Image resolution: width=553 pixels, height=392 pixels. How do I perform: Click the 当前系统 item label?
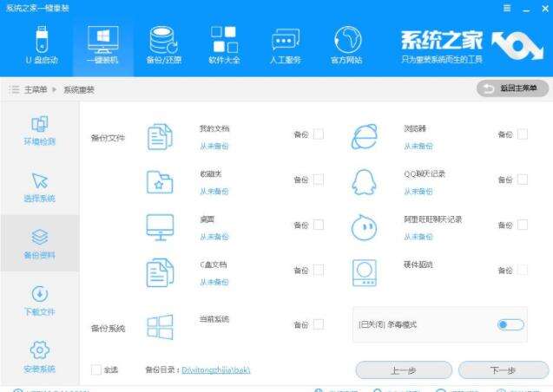[x=214, y=319]
